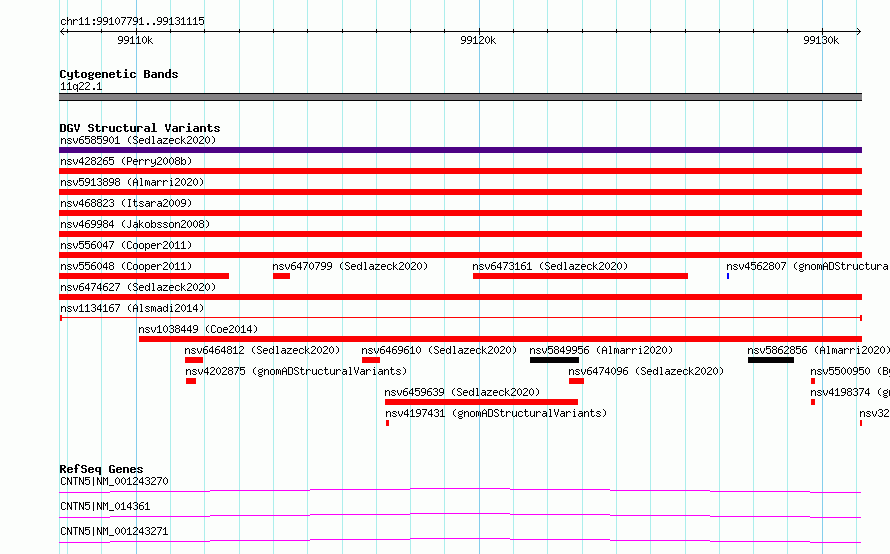
Task: Click the 99110k ruler label
Action: pyautogui.click(x=135, y=40)
